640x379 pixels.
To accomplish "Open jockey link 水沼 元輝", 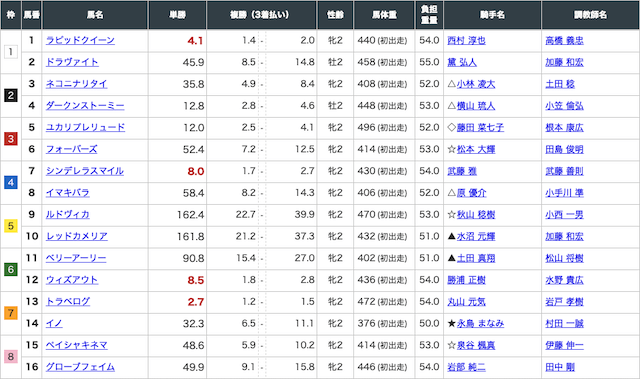I will [x=476, y=236].
